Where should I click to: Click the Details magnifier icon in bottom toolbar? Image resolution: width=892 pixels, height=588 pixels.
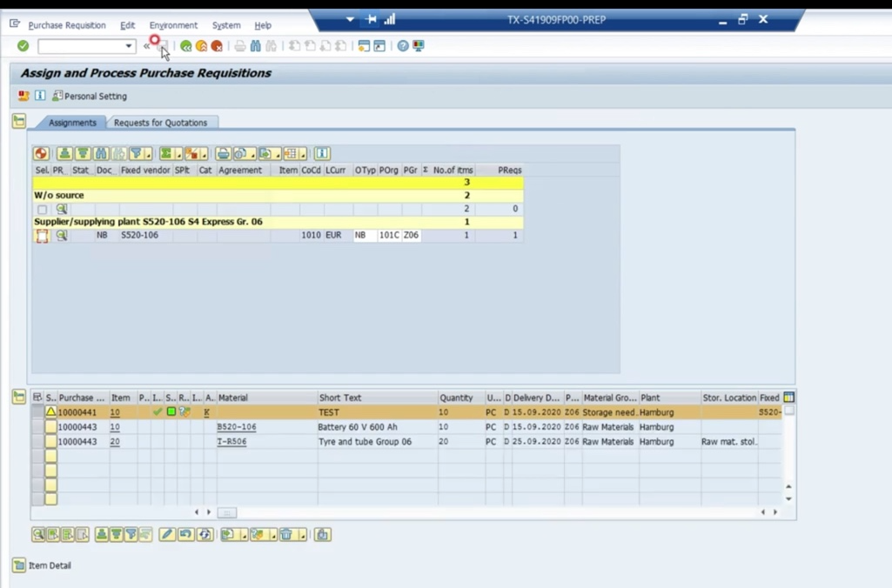[38, 535]
